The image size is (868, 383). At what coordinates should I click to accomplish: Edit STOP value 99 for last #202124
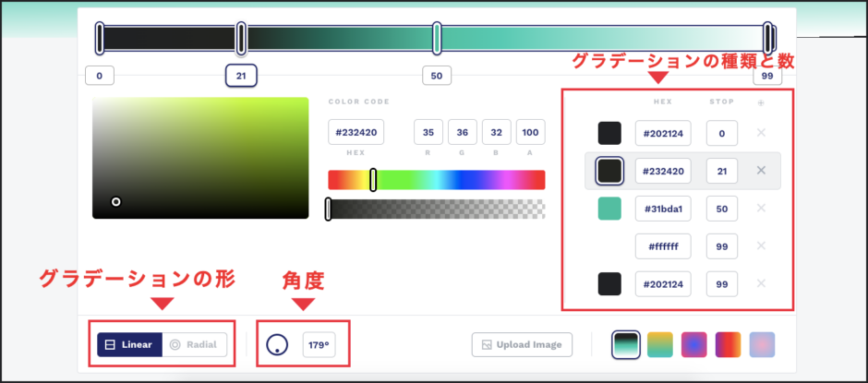[x=722, y=284]
